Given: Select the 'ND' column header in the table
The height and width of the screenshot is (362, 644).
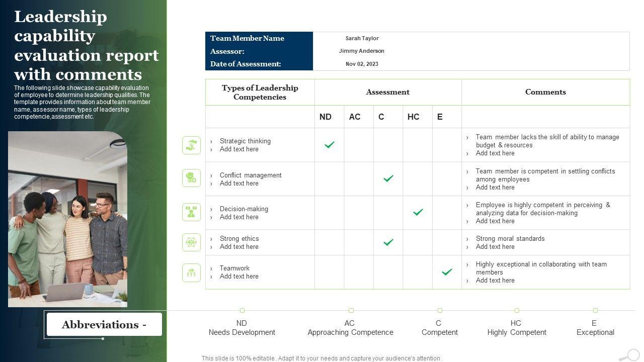Looking at the screenshot, I should (326, 117).
